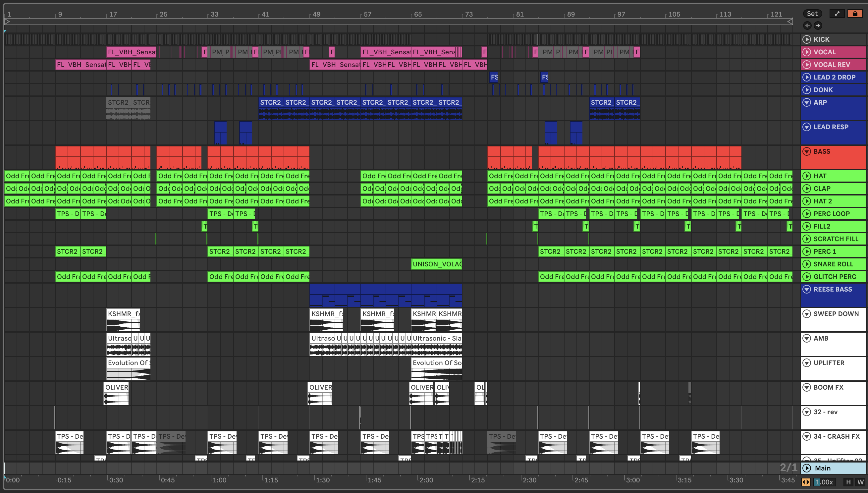The height and width of the screenshot is (493, 868).
Task: Select the UNISON_VOLAC clip
Action: [436, 264]
